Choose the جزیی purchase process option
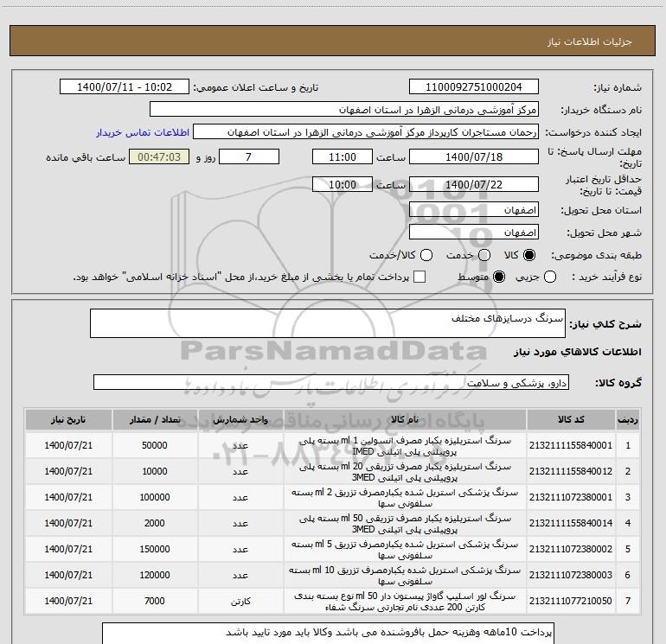 550,277
